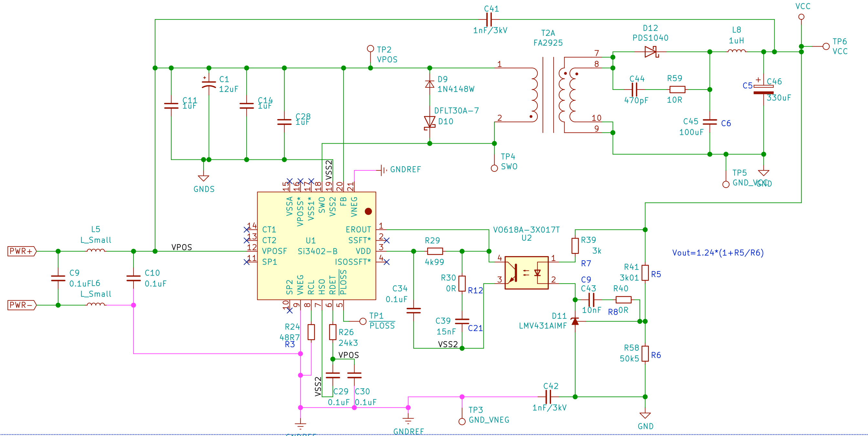Select the C39 15nF capacitor symbol

tap(462, 322)
